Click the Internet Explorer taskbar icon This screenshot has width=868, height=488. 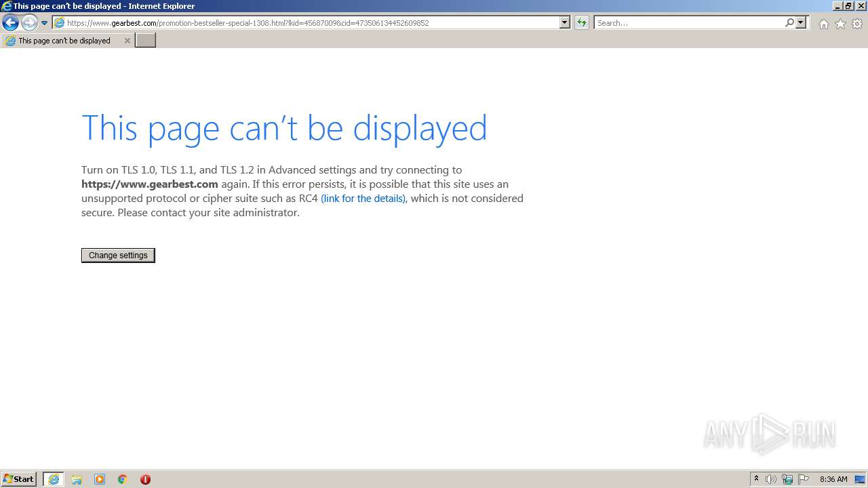tap(54, 479)
